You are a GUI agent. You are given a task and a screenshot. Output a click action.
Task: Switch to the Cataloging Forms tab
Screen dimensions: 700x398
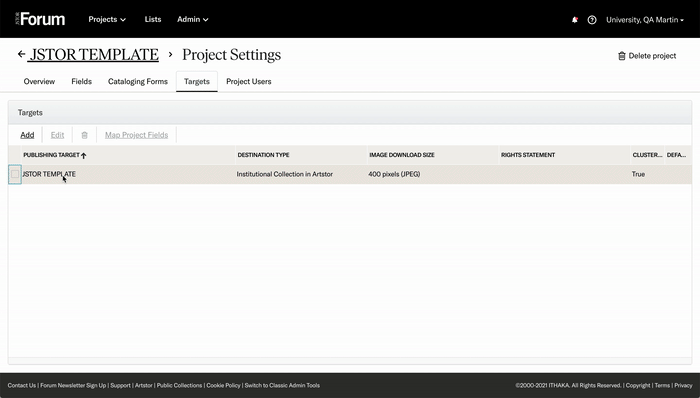138,81
